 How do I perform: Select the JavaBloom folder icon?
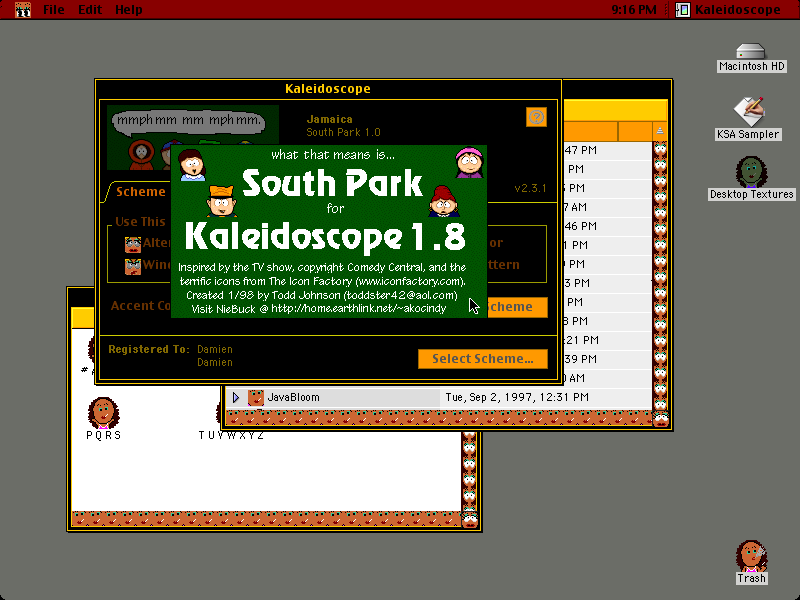[256, 397]
